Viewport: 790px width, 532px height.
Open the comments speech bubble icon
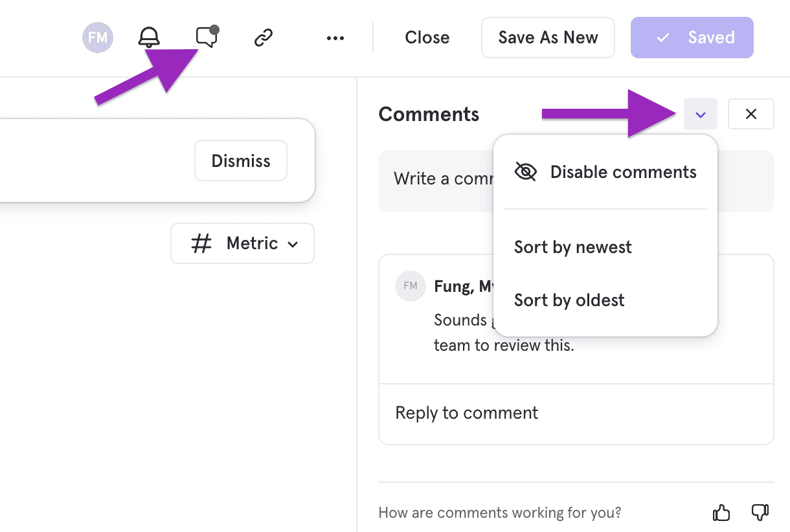[207, 37]
